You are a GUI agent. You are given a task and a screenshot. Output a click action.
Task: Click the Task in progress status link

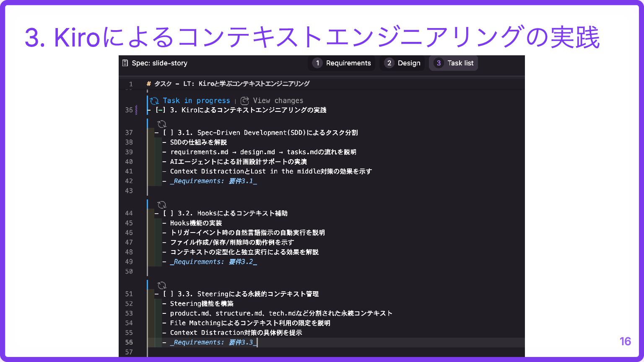[x=196, y=101]
